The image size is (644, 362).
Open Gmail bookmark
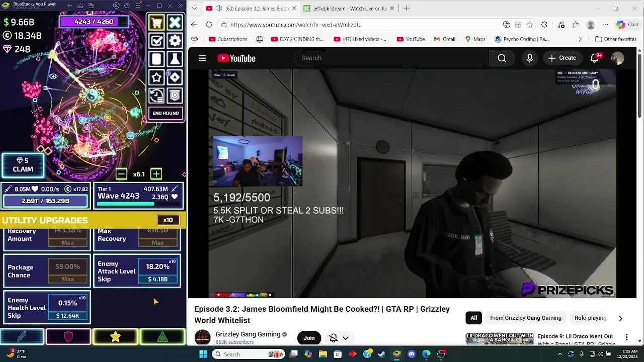click(x=444, y=39)
